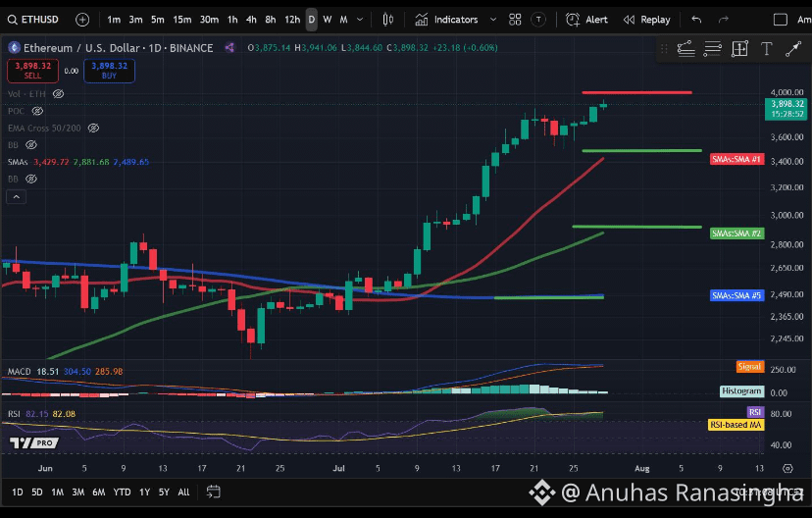Screen dimensions: 812x518
Task: Select the brush line tool
Action: [792, 49]
